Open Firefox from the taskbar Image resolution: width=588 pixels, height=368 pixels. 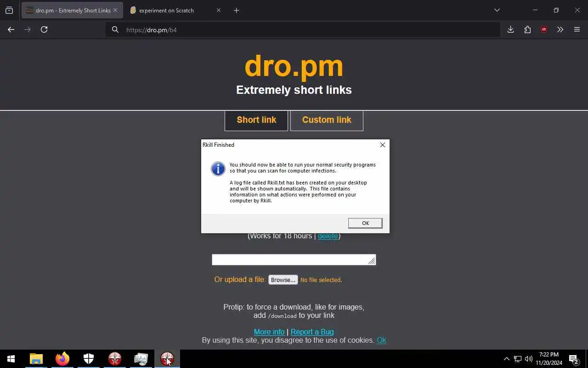pyautogui.click(x=62, y=359)
